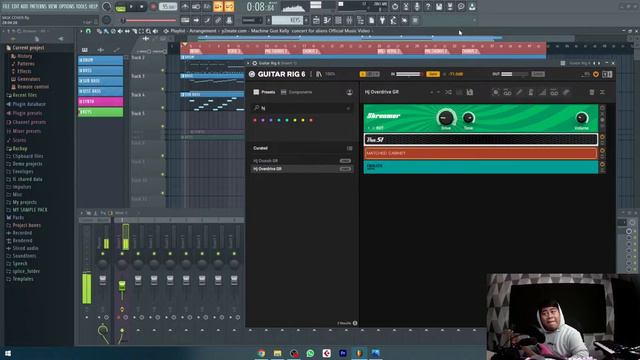Toggle song/pattern mode button
The width and height of the screenshot is (640, 360).
pos(120,7)
